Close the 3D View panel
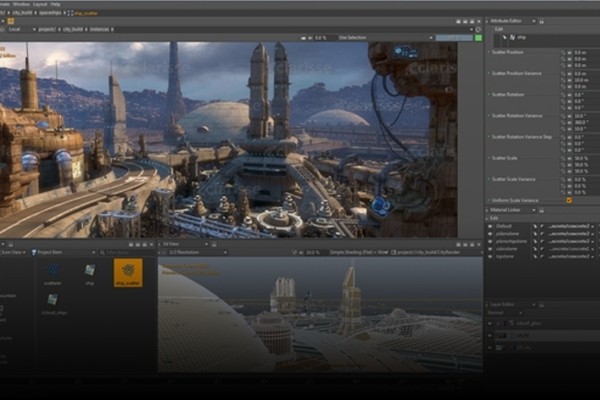Image resolution: width=600 pixels, height=400 pixels. tap(478, 244)
